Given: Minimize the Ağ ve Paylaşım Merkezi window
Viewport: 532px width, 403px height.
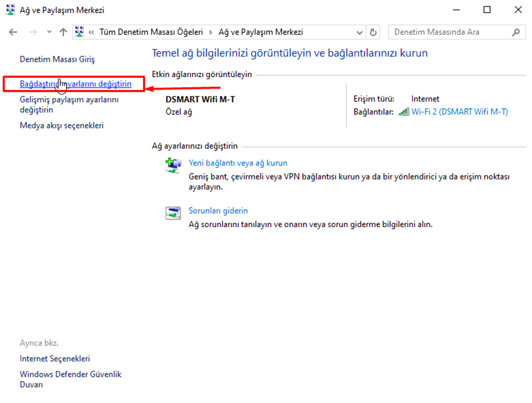Looking at the screenshot, I should tap(457, 10).
